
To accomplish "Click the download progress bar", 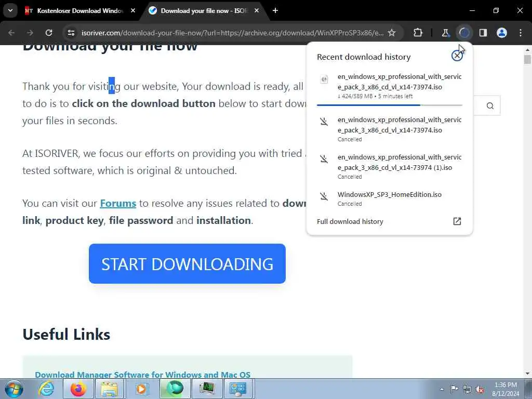I will pyautogui.click(x=389, y=105).
